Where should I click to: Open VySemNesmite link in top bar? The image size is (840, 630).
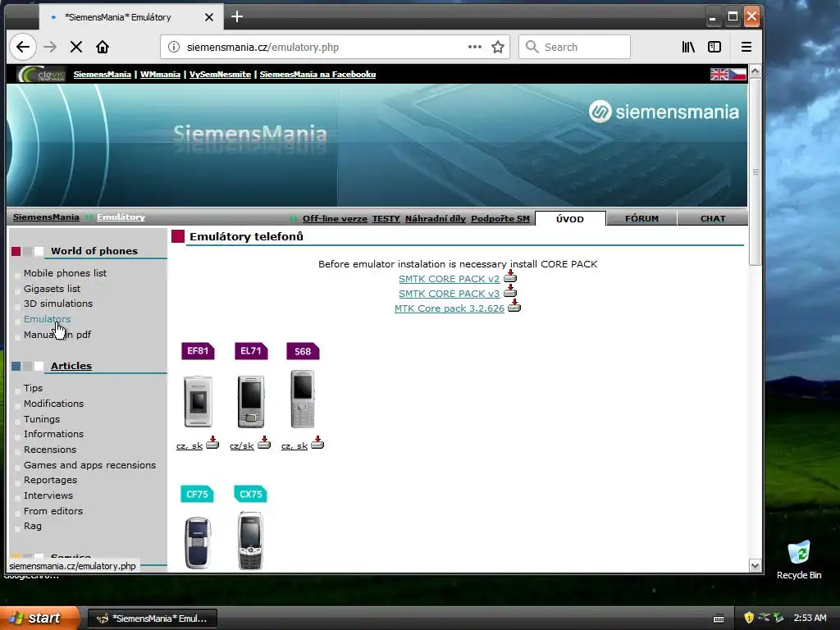220,75
